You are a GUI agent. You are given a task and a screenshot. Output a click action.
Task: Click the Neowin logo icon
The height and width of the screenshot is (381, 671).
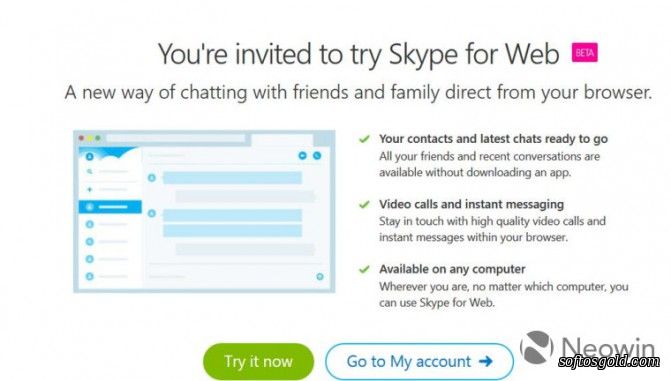pos(537,348)
